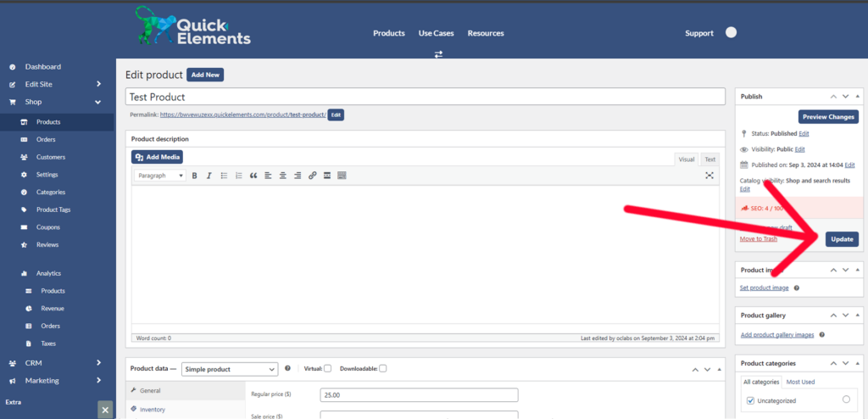This screenshot has height=419, width=868.
Task: Enter distraction-free fullscreen editor mode
Action: [x=709, y=176]
